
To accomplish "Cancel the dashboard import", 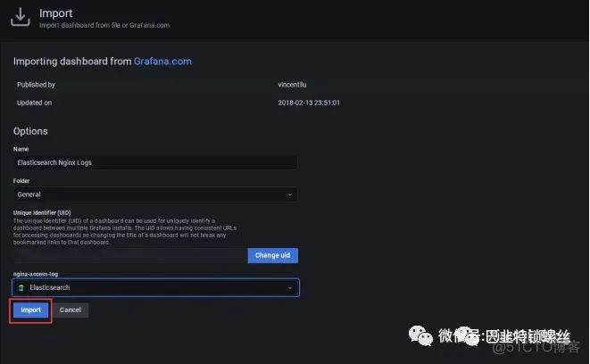I will 71,310.
